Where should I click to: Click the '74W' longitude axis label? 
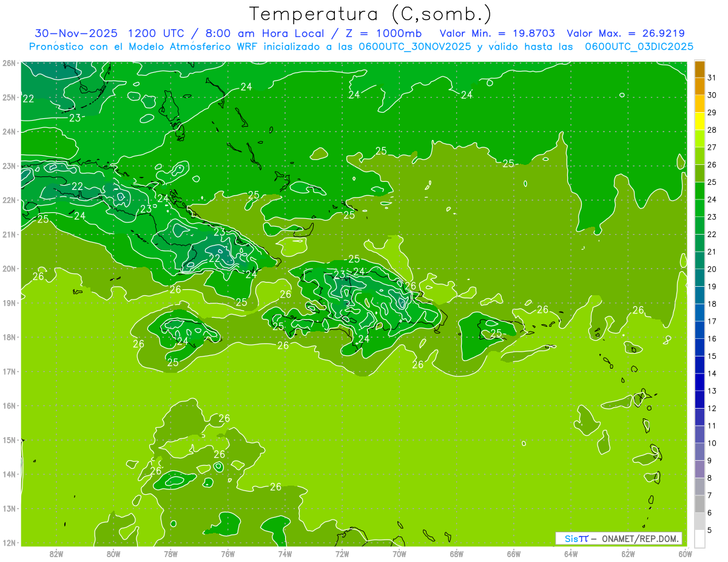pos(285,554)
